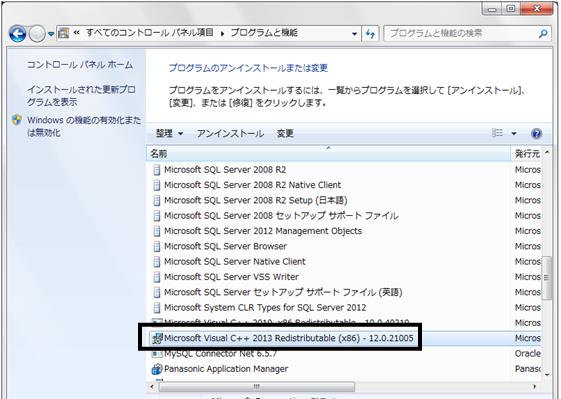Open the 整理 menu dropdown
This screenshot has width=561, height=399.
pos(170,133)
